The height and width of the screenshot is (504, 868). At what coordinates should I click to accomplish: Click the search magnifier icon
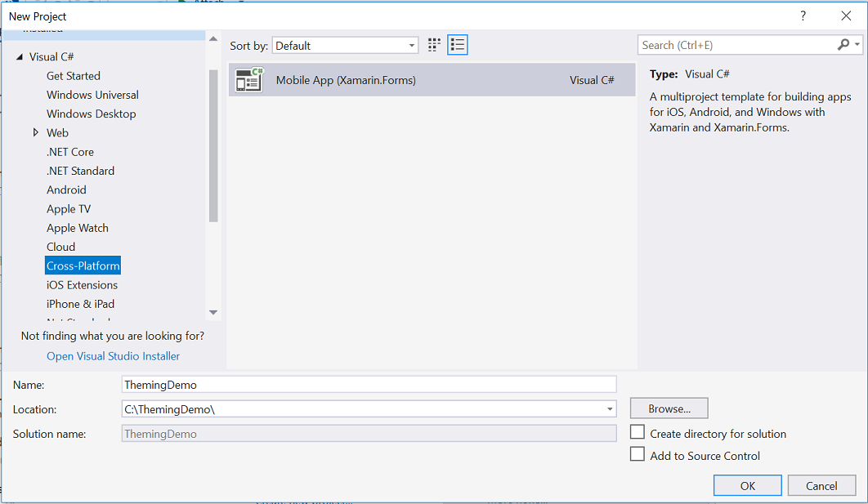pyautogui.click(x=843, y=45)
